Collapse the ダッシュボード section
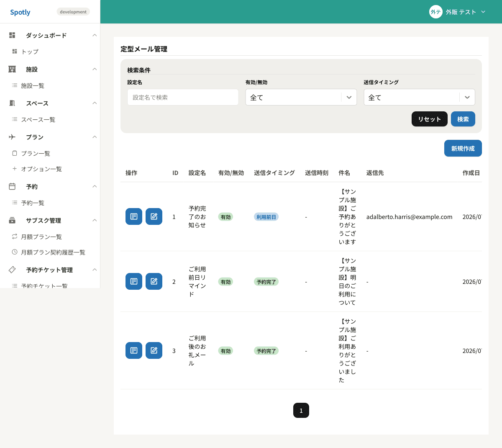This screenshot has height=448, width=502. pyautogui.click(x=95, y=35)
